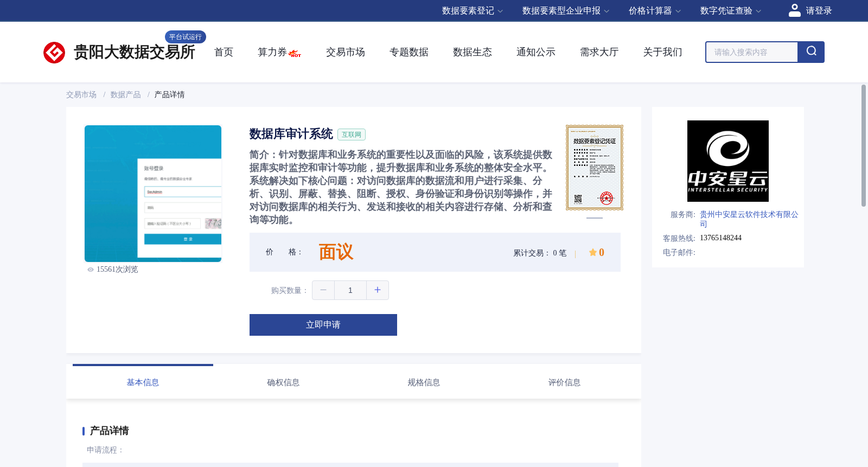
Task: Click the page vertical scrollbar
Action: [864, 145]
